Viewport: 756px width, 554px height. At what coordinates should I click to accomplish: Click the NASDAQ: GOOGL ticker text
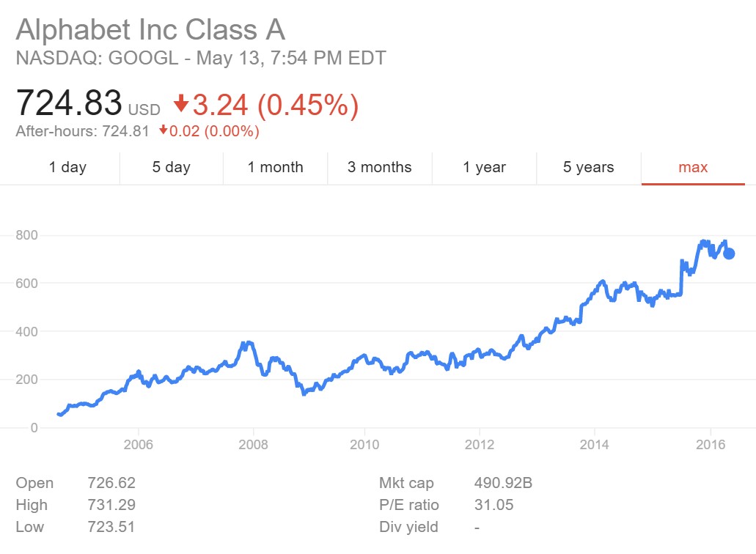[x=97, y=58]
